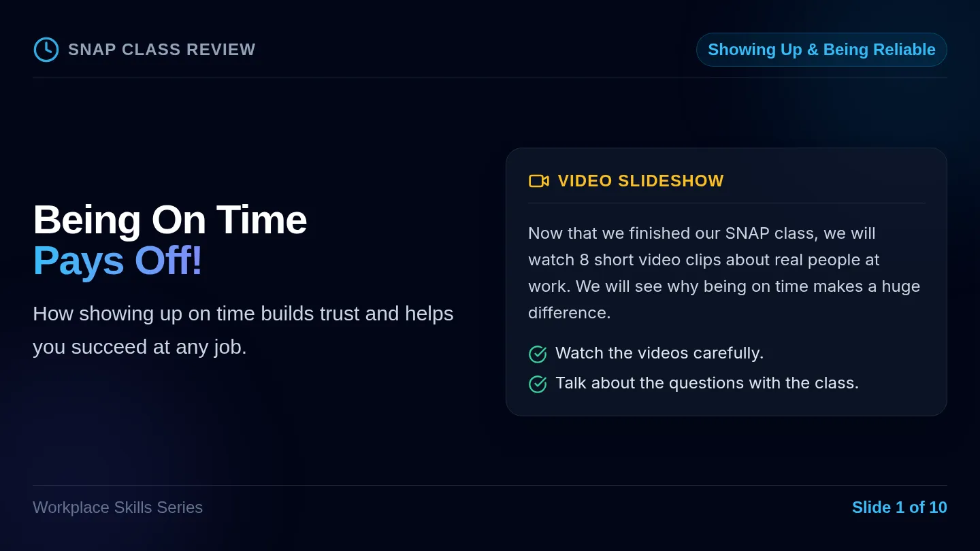Click the check icon beside 'Watch the videos carefully'

pyautogui.click(x=538, y=354)
